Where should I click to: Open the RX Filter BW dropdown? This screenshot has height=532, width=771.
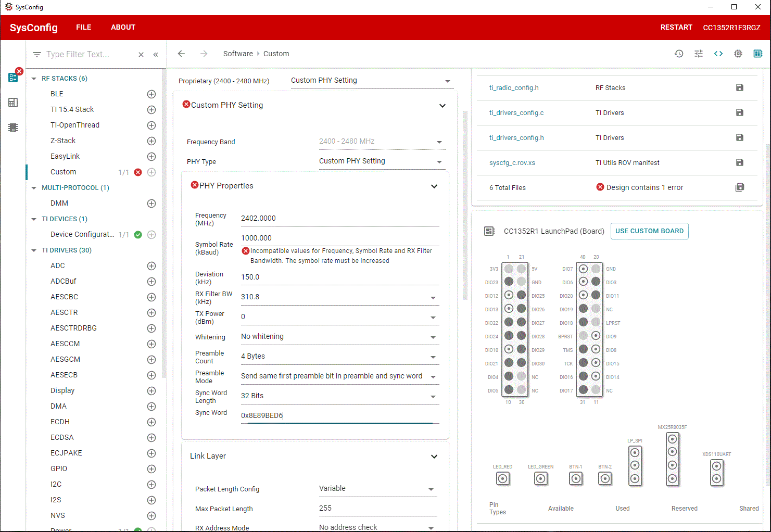(x=340, y=297)
